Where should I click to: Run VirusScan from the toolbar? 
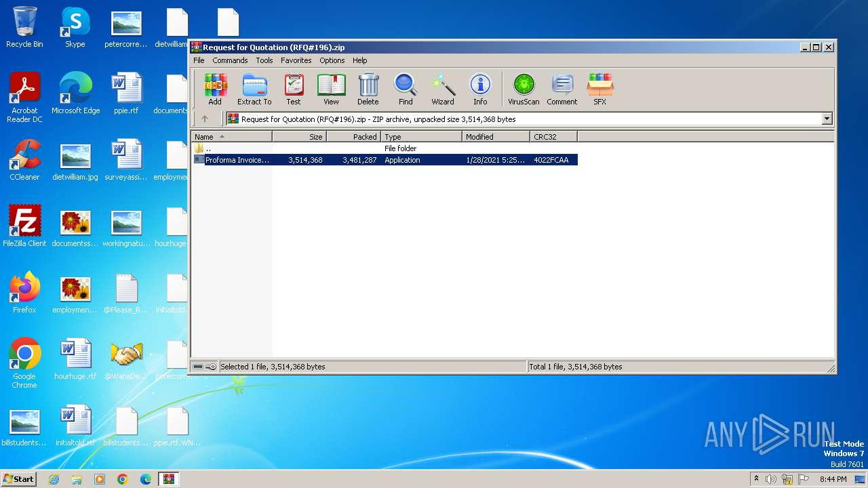[x=524, y=89]
